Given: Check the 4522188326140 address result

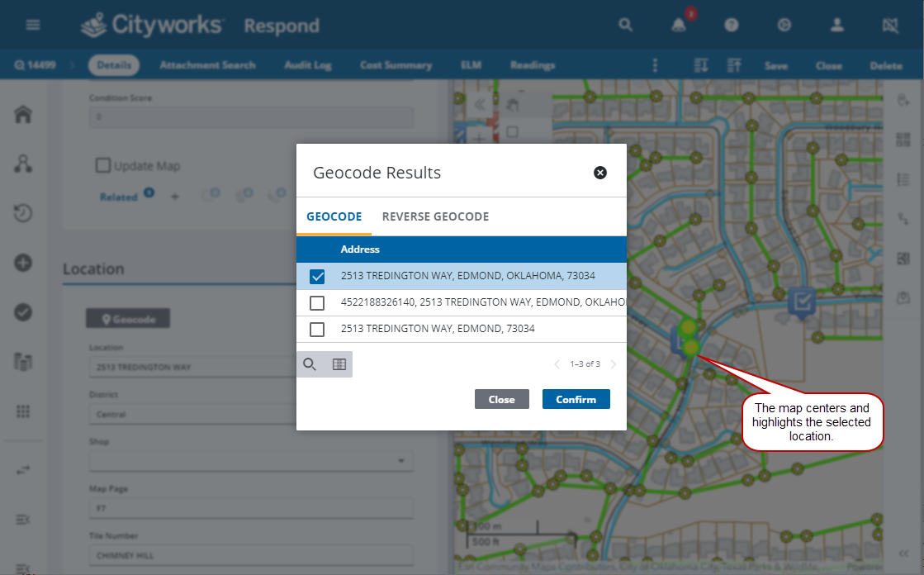Looking at the screenshot, I should 317,303.
